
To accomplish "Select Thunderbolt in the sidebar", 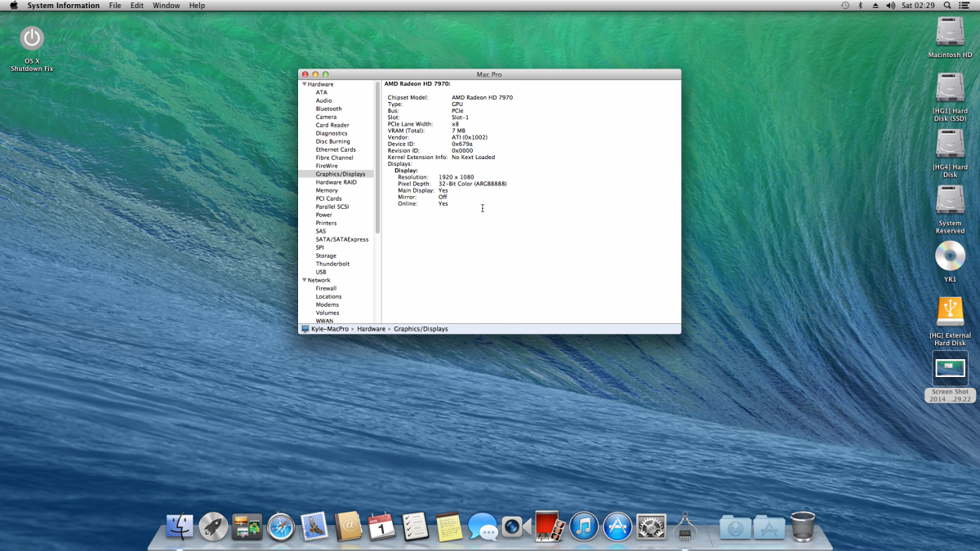I will [332, 264].
